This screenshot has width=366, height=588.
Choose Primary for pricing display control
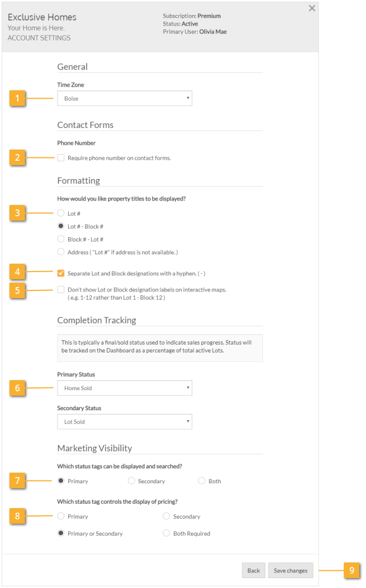tap(60, 517)
